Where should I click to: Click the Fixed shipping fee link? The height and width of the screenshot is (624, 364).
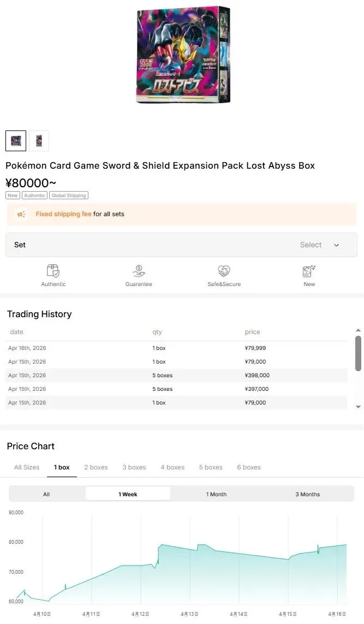[x=63, y=214]
